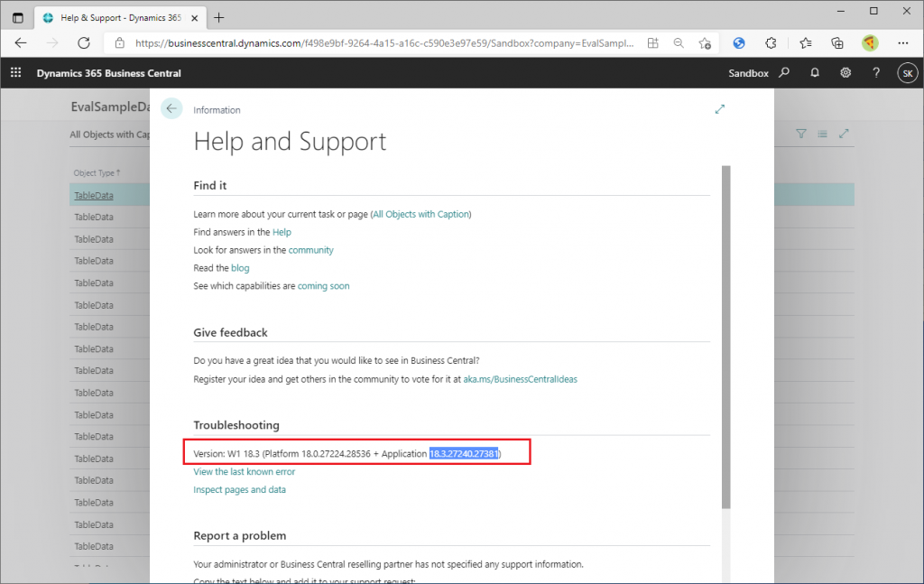Open aka.ms/BusinessCentralIdeas link
Screen dimensions: 924x584
pos(520,380)
